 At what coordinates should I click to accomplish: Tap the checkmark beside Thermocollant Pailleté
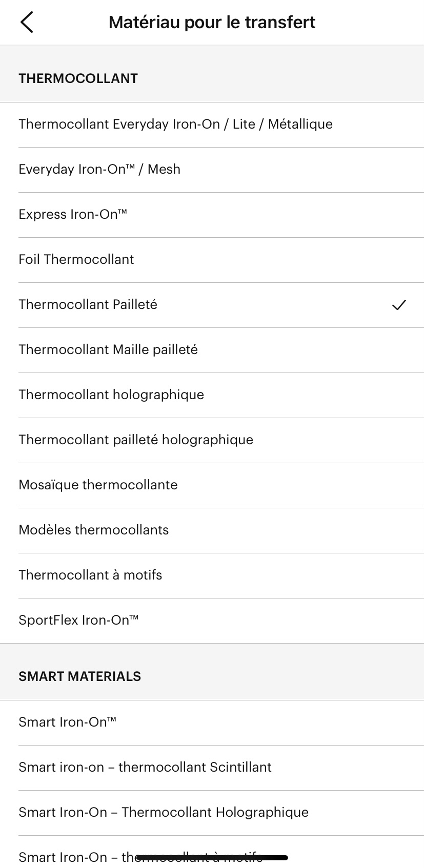(x=399, y=305)
